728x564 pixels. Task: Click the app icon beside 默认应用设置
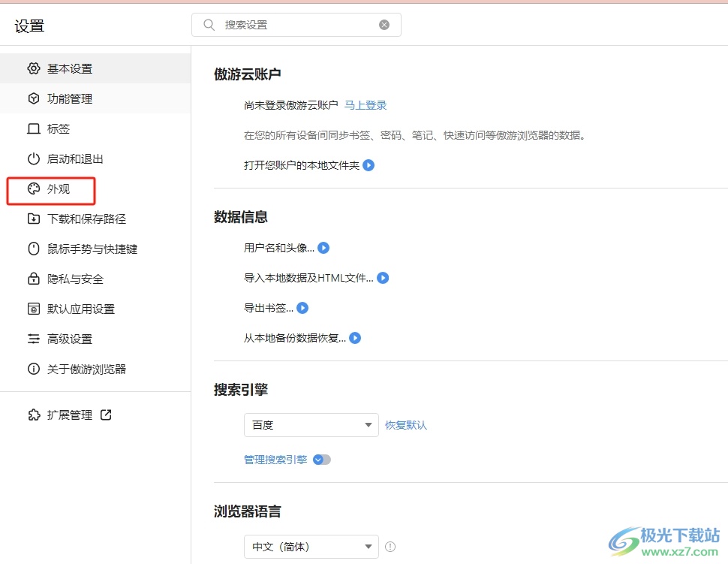pos(34,309)
